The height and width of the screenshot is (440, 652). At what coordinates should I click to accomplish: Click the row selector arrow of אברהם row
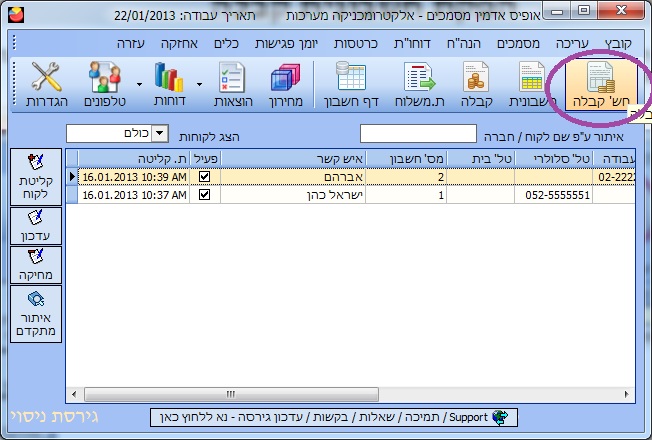(72, 177)
